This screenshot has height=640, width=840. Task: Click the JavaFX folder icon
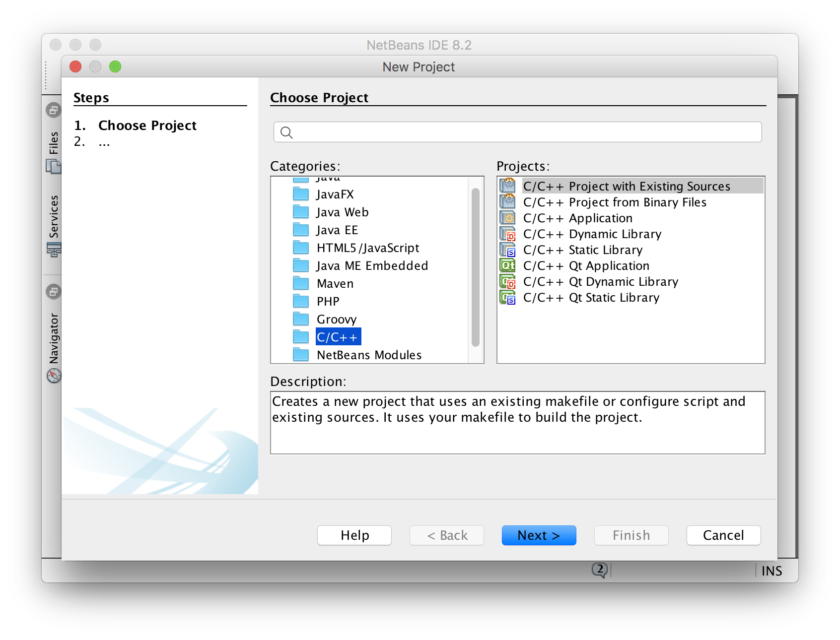click(301, 194)
